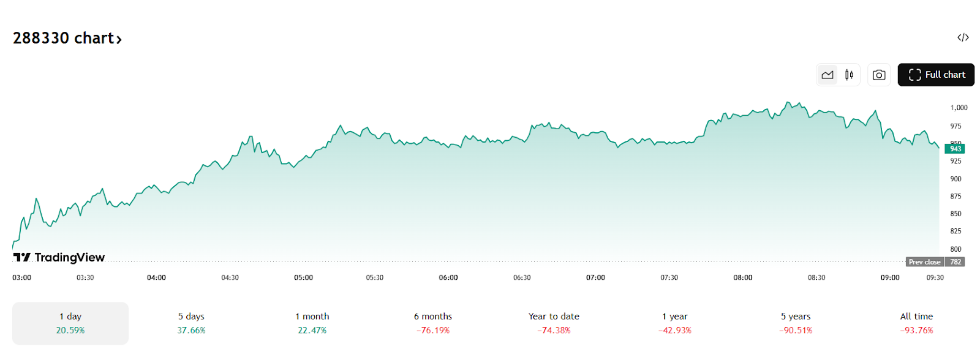Take a chart snapshot with camera icon
Viewport: 980px width, 349px height.
pos(879,75)
